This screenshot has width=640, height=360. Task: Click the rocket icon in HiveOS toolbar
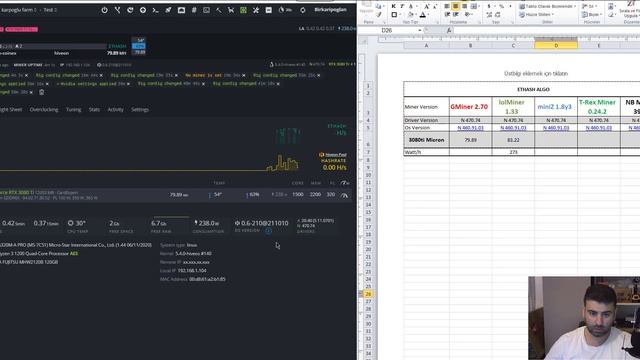coord(168,10)
